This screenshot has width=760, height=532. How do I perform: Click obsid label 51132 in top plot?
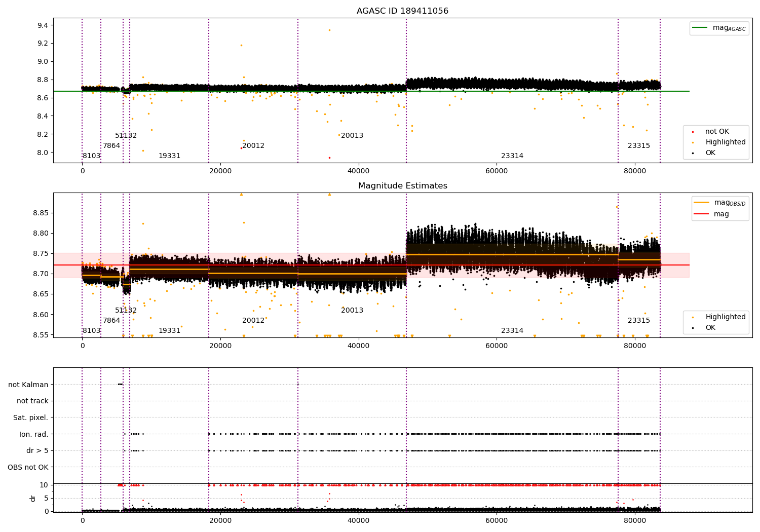click(126, 136)
